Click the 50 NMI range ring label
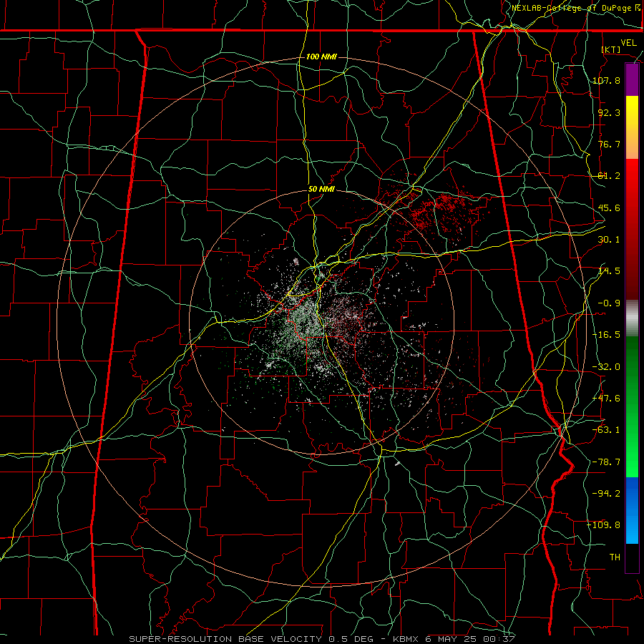The image size is (644, 644). click(x=321, y=190)
